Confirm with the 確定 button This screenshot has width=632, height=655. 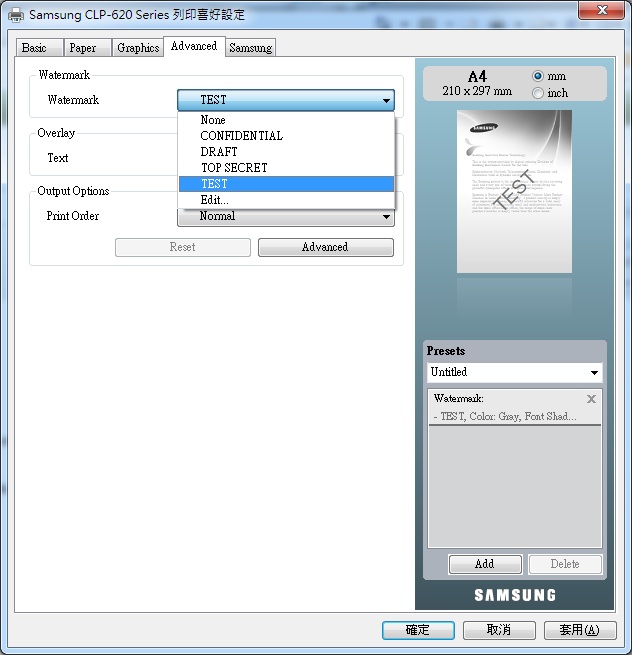pos(418,630)
